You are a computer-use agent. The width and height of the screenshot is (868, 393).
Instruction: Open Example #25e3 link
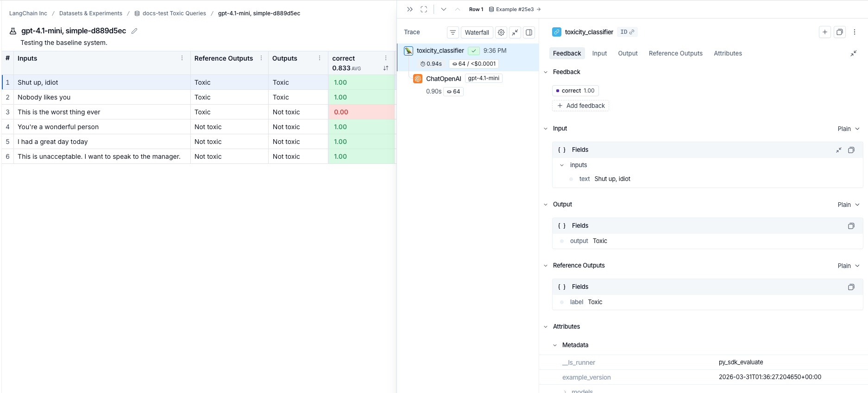[x=515, y=9]
